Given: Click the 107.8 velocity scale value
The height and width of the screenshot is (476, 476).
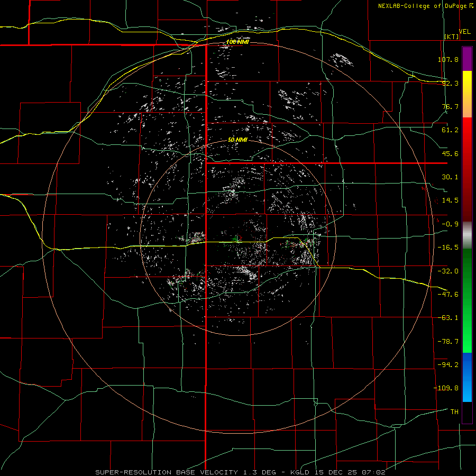Looking at the screenshot, I should [x=448, y=59].
